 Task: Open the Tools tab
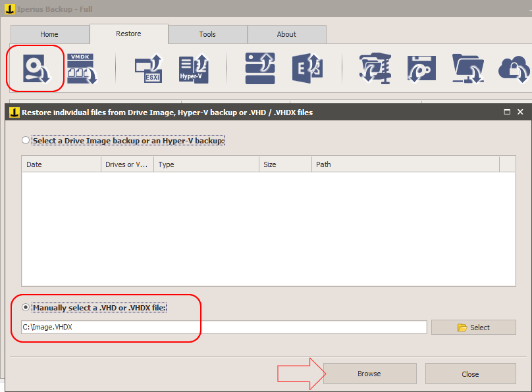[207, 34]
